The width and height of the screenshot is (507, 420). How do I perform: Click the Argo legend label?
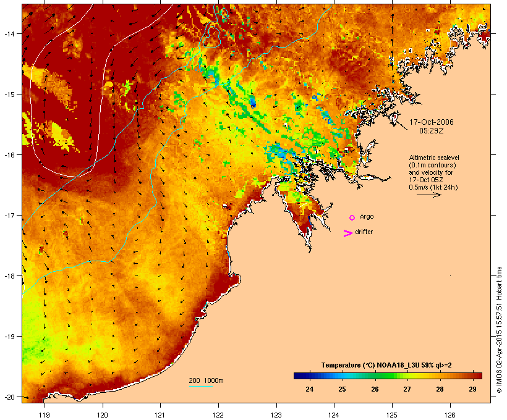(x=367, y=217)
